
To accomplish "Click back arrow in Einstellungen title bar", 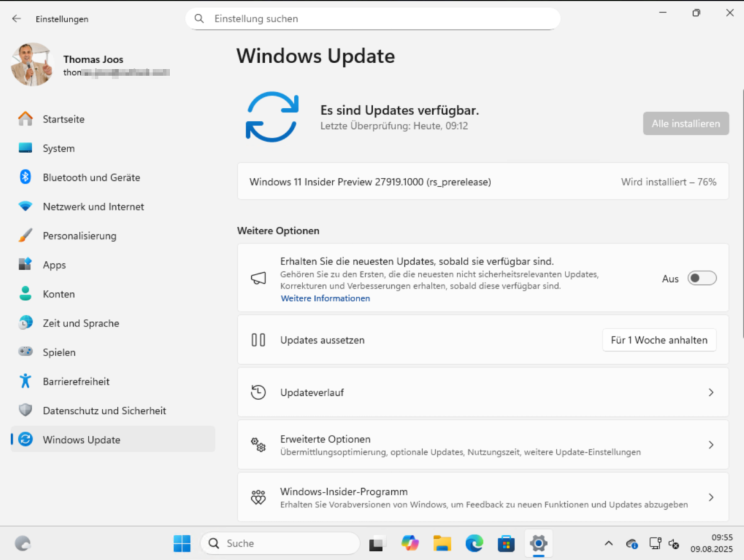I will pyautogui.click(x=17, y=19).
